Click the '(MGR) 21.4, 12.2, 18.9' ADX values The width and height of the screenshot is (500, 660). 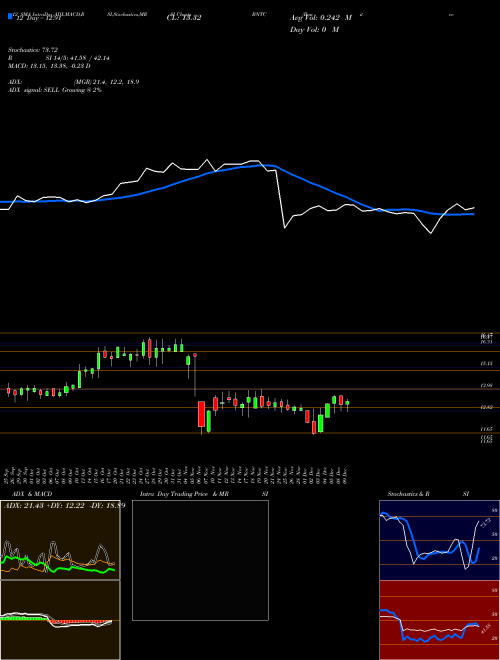106,82
